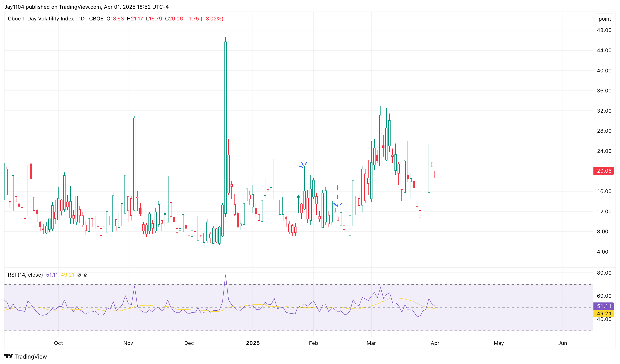
Task: Select the RSI (14, close) indicator title
Action: (x=25, y=275)
